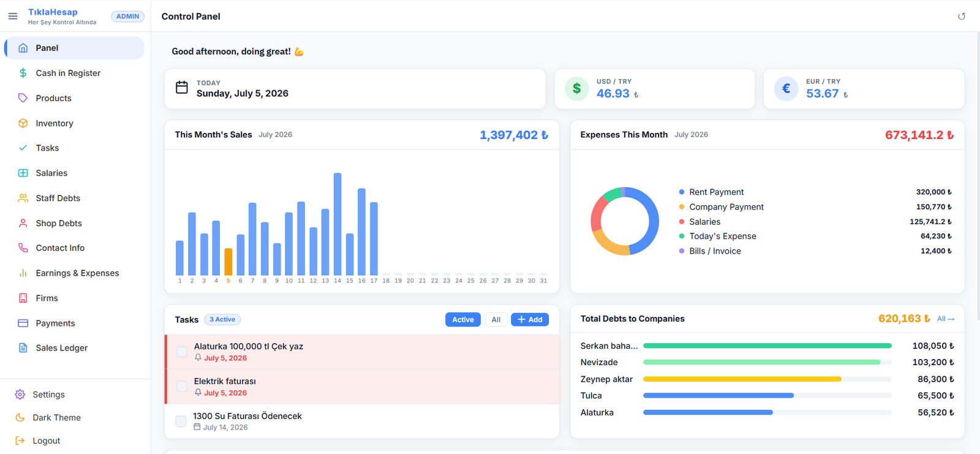Click the Logout arrow icon

pyautogui.click(x=20, y=441)
